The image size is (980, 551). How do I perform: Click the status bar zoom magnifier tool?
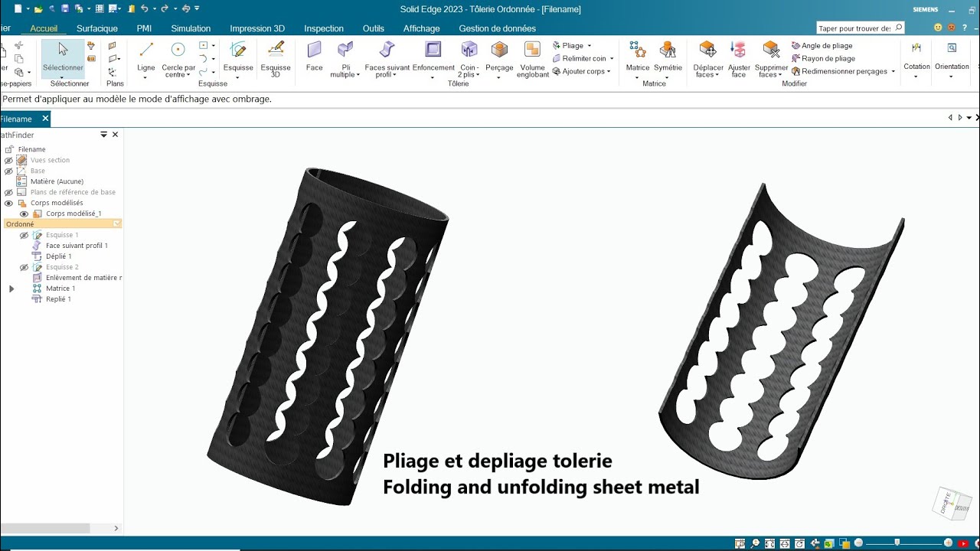[x=755, y=543]
